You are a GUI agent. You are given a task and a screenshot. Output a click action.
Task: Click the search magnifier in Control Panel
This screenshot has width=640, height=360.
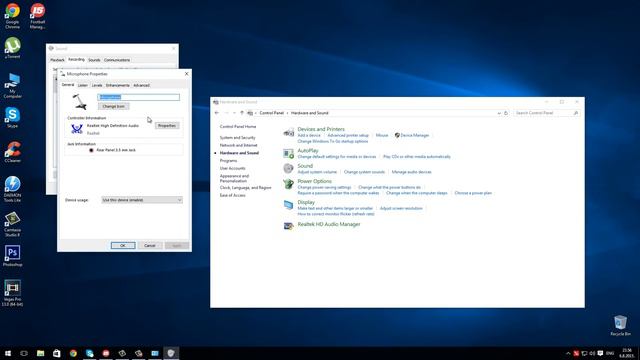576,113
